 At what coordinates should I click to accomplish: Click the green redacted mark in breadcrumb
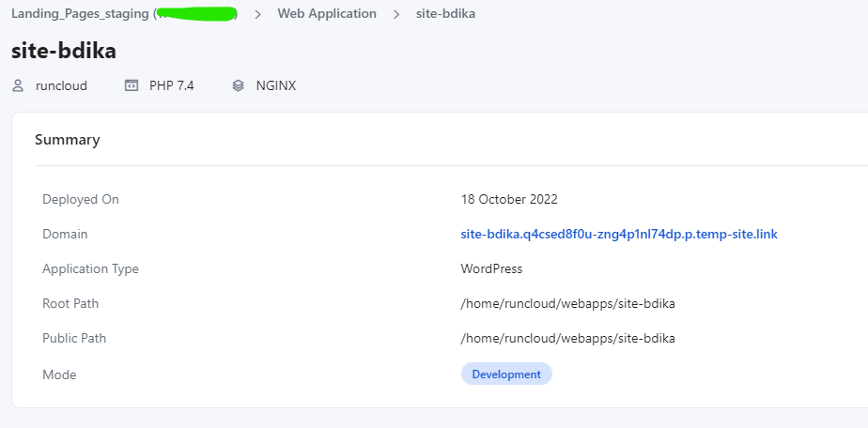(x=195, y=14)
